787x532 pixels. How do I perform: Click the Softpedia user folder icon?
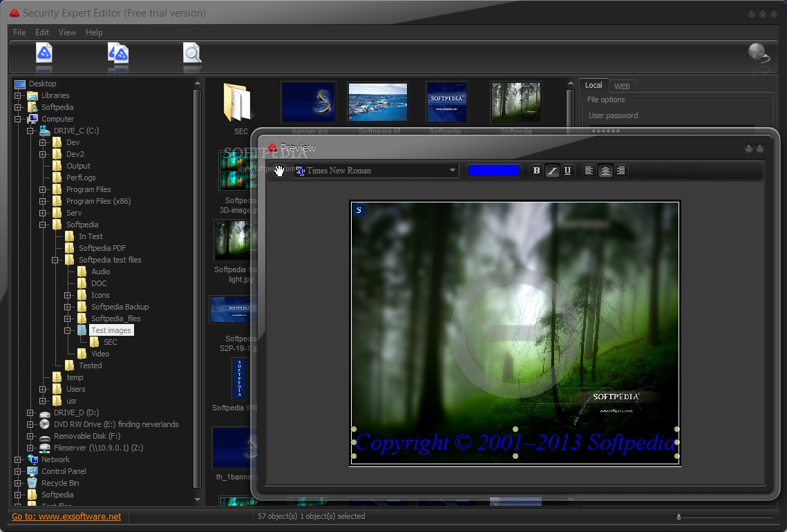[x=32, y=107]
